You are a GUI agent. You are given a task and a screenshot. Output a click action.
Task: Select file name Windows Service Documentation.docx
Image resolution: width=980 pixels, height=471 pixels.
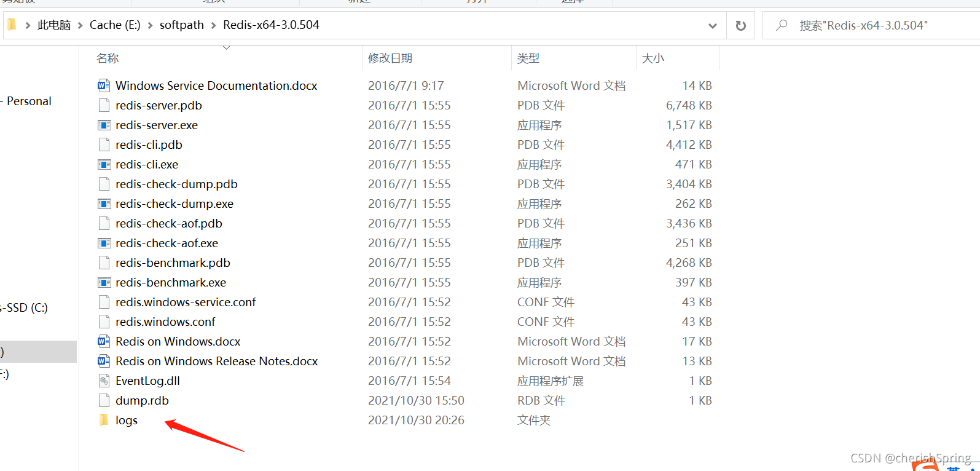click(216, 85)
